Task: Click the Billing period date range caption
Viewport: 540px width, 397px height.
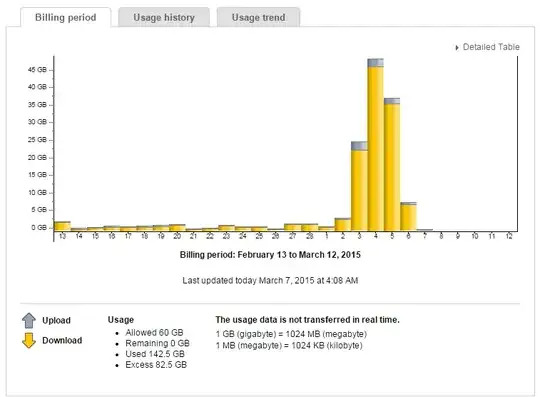Action: pyautogui.click(x=270, y=255)
